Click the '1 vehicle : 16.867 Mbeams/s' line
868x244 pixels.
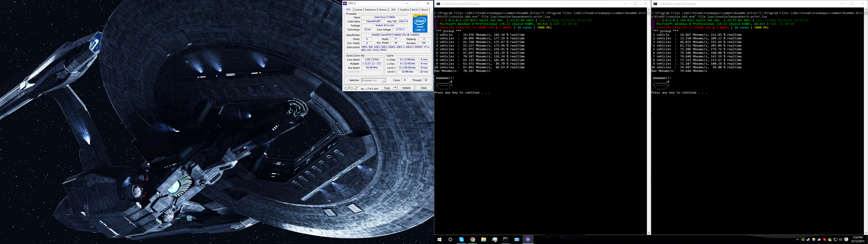point(697,35)
